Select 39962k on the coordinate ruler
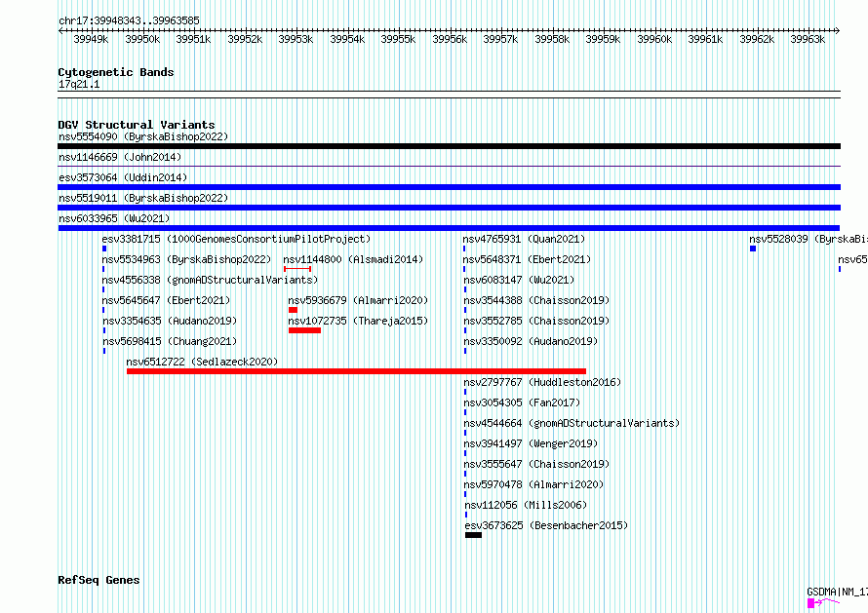 (x=757, y=39)
